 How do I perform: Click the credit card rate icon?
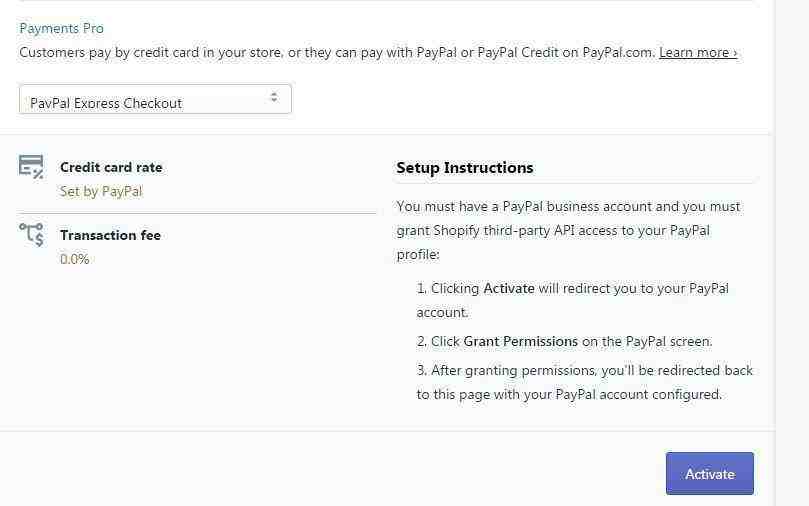coord(31,167)
